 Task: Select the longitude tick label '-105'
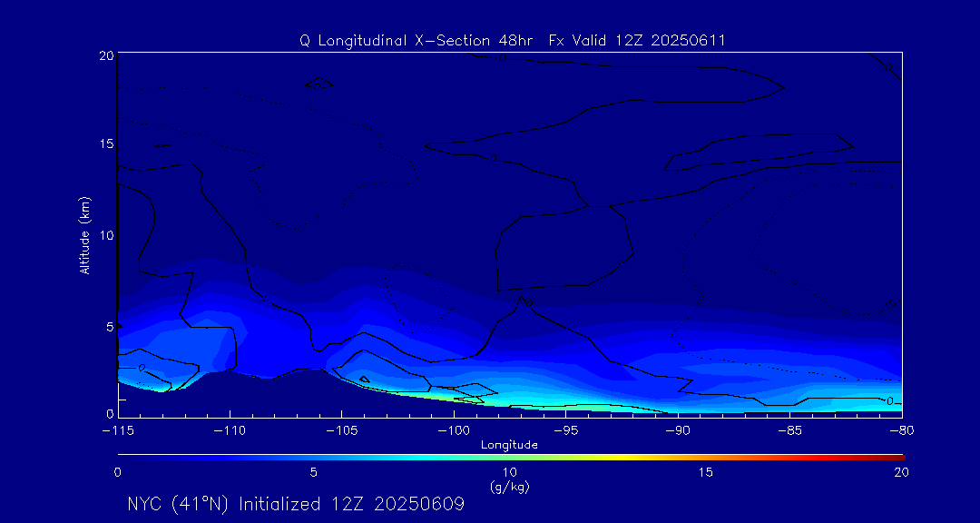(342, 431)
